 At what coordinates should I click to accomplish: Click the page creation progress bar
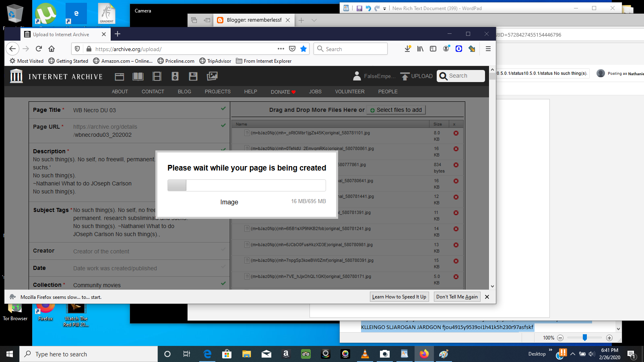click(x=247, y=185)
